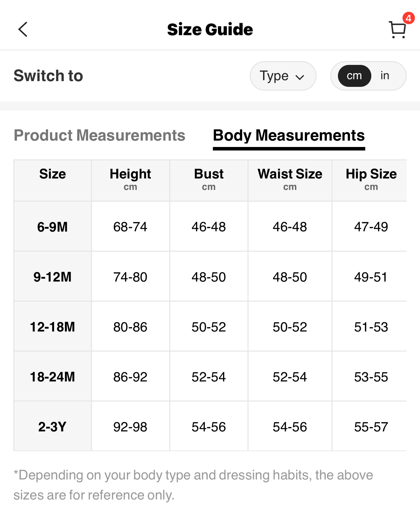Open the Type dropdown
The width and height of the screenshot is (420, 517).
(x=283, y=76)
